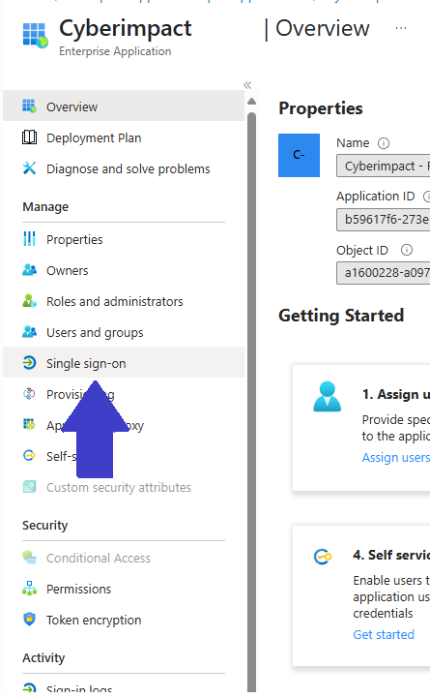Click the '1. Assign u' card heading
The image size is (430, 693).
396,394
